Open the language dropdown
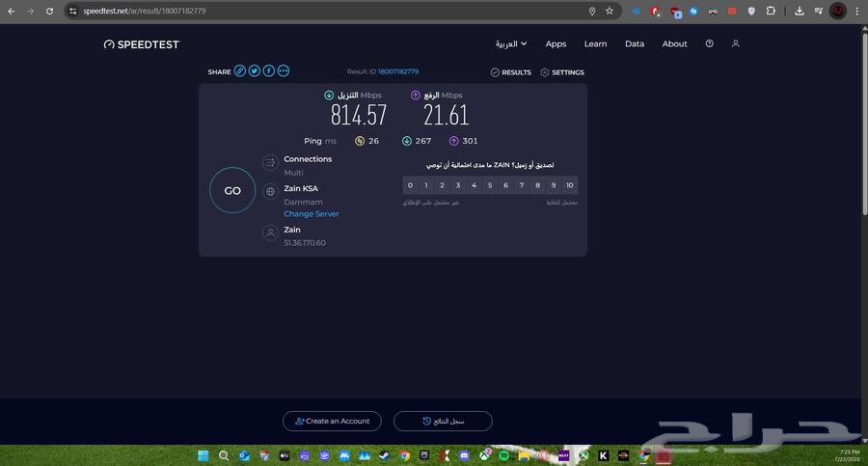This screenshot has height=466, width=868. (x=510, y=43)
